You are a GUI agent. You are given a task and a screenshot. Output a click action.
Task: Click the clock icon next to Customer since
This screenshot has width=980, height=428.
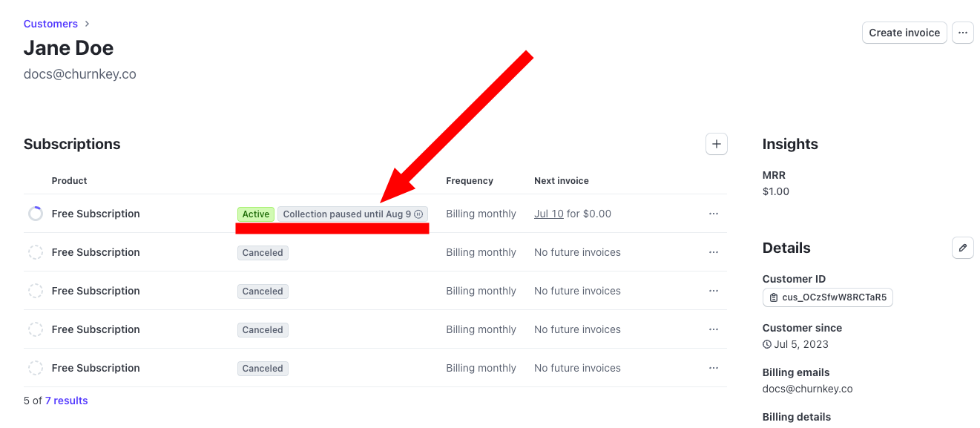(766, 343)
